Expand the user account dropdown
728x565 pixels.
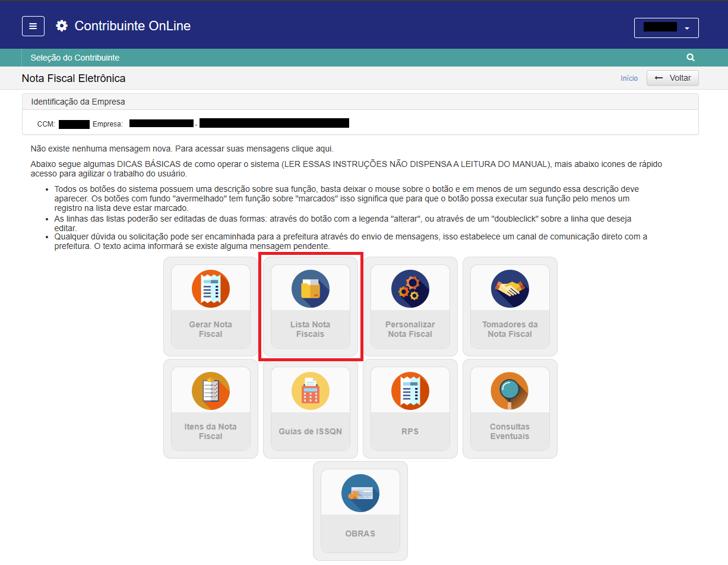point(666,28)
